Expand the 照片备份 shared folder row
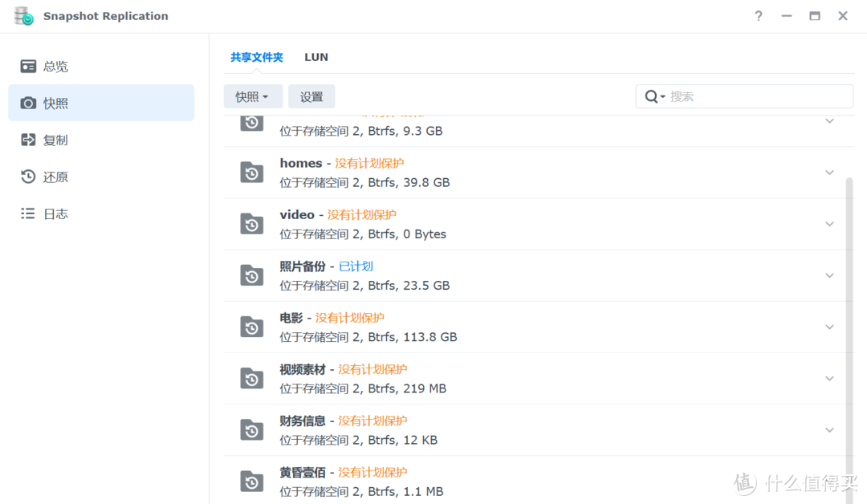The height and width of the screenshot is (504, 867). point(829,275)
